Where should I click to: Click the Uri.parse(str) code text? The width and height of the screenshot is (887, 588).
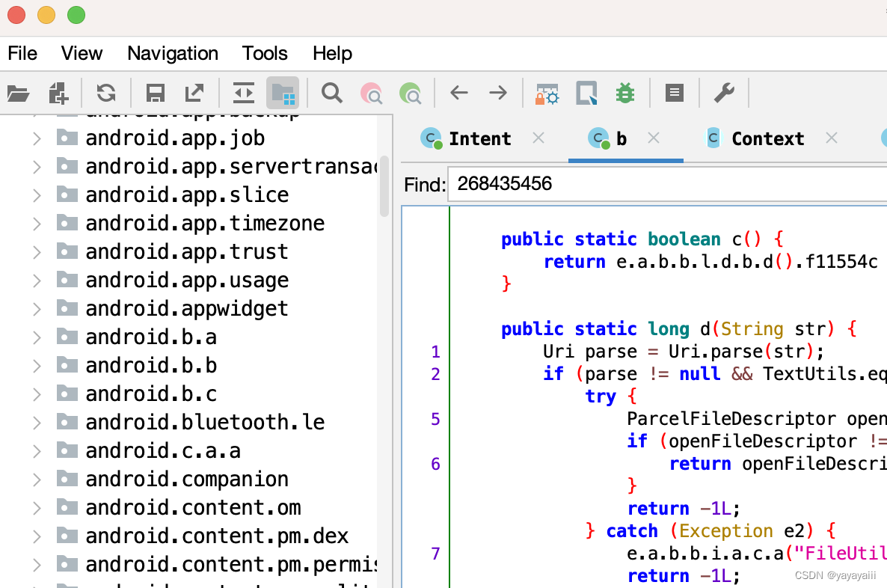pos(740,352)
